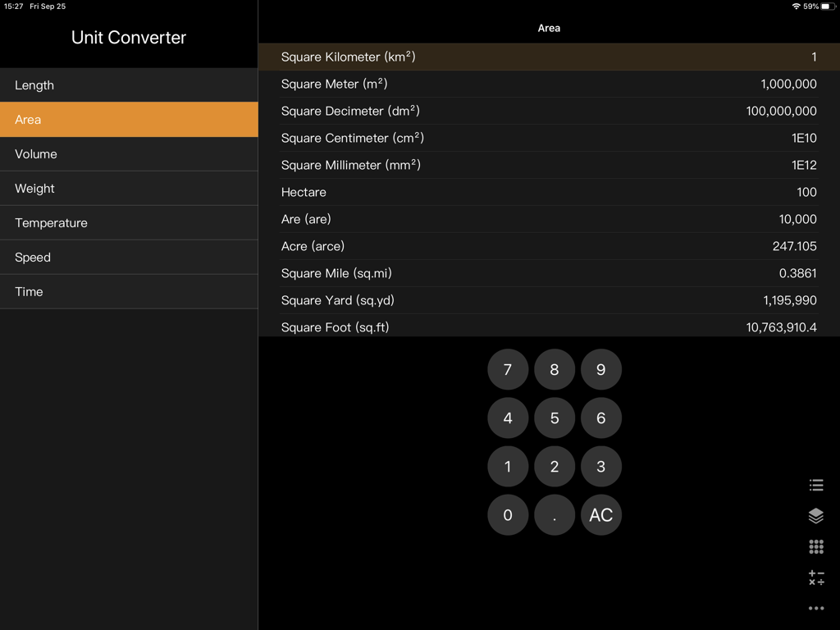Open the unit list view icon

(816, 485)
